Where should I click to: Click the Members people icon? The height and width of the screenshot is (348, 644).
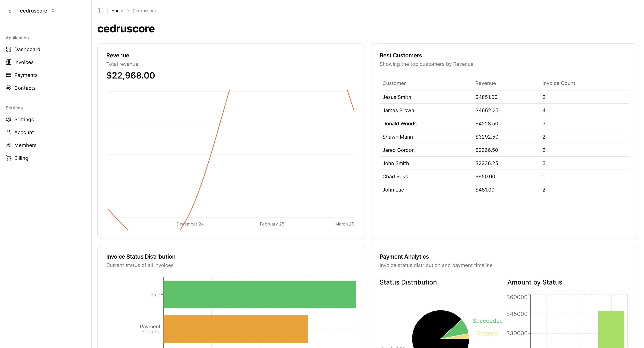[x=9, y=145]
